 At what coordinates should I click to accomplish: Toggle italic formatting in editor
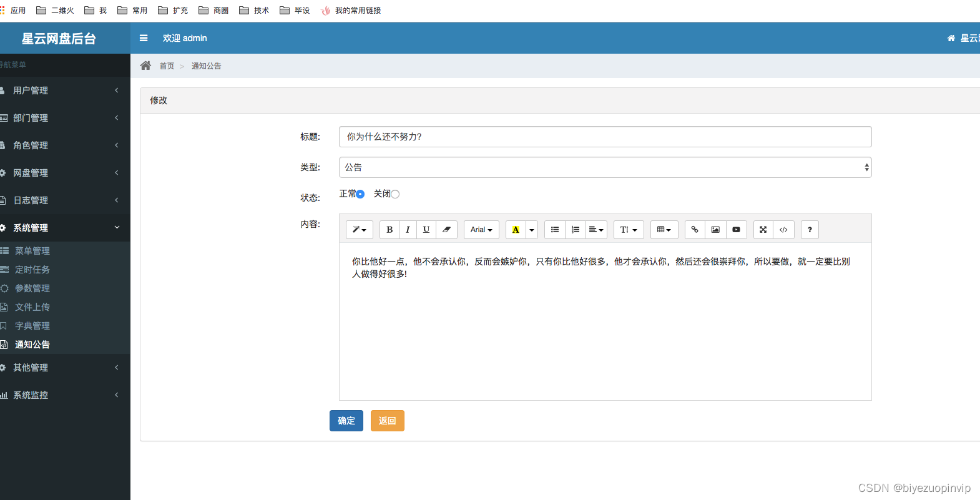click(408, 230)
